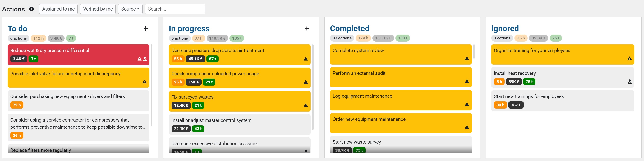644x161 pixels.
Task: Toggle the Verified by me filter
Action: pos(98,9)
